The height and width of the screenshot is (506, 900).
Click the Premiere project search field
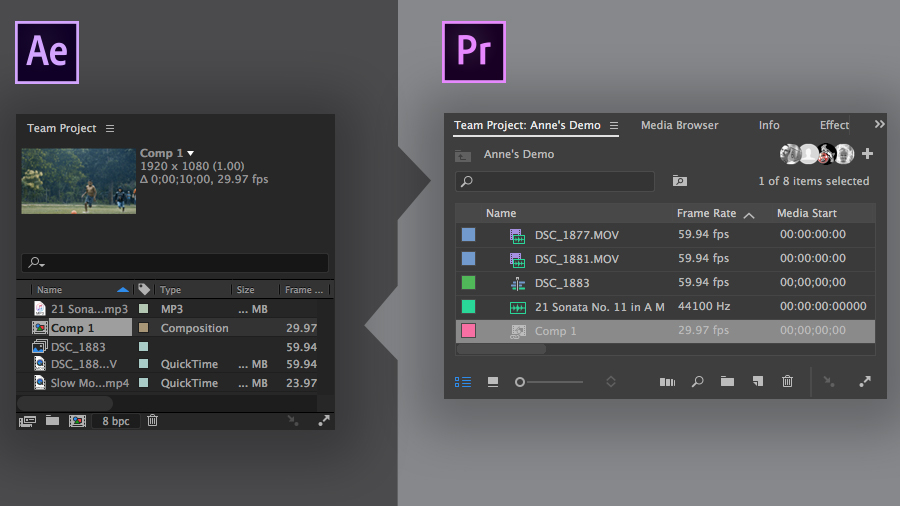tap(555, 181)
